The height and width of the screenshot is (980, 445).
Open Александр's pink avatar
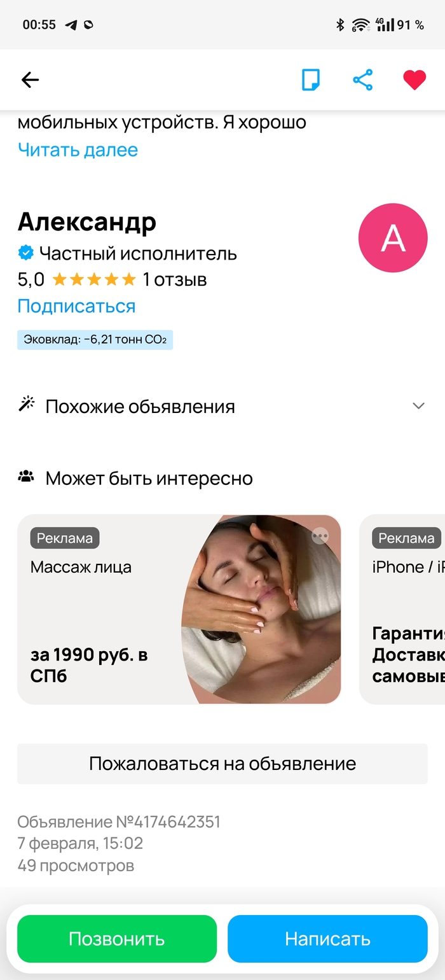tap(393, 238)
